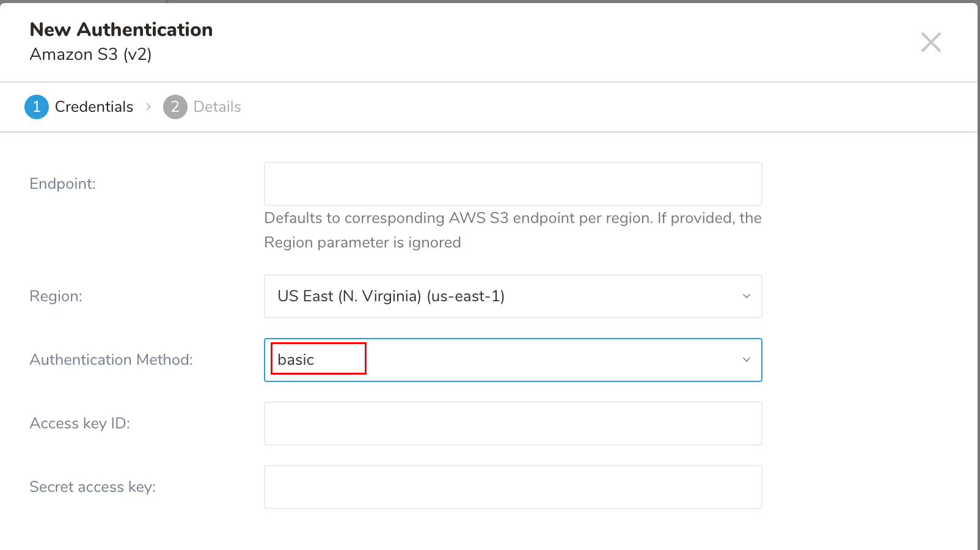This screenshot has height=550, width=980.
Task: Focus the Endpoint input field
Action: (513, 184)
